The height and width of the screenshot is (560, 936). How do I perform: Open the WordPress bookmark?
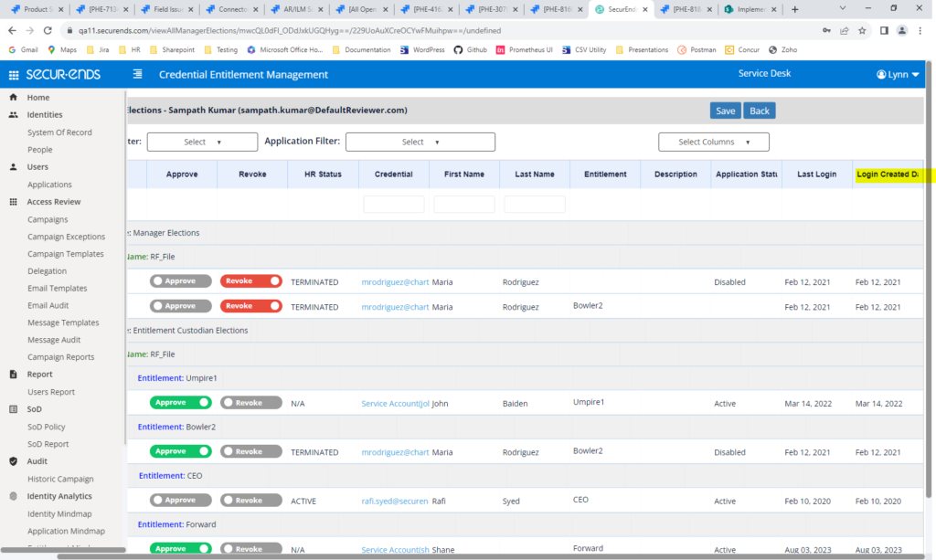(422, 50)
